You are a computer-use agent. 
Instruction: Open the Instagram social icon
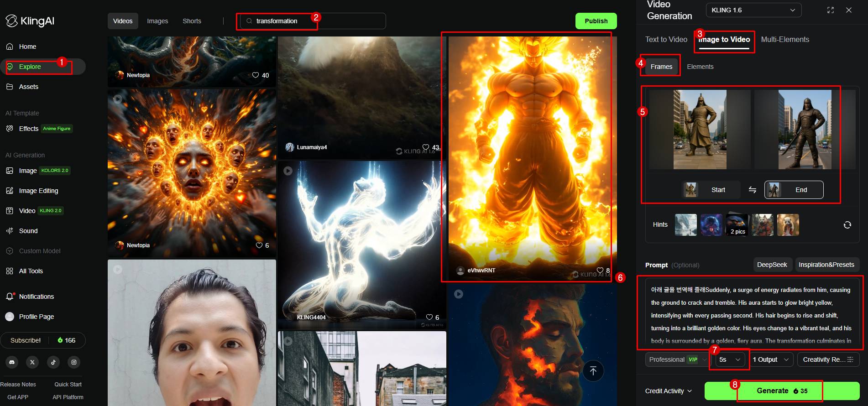click(74, 362)
